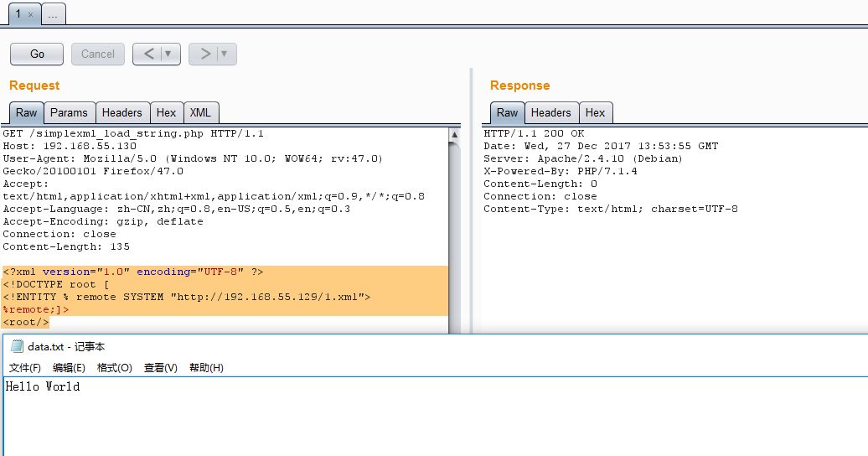Click the <?xml version declaration line
The width and height of the screenshot is (868, 456).
[133, 272]
